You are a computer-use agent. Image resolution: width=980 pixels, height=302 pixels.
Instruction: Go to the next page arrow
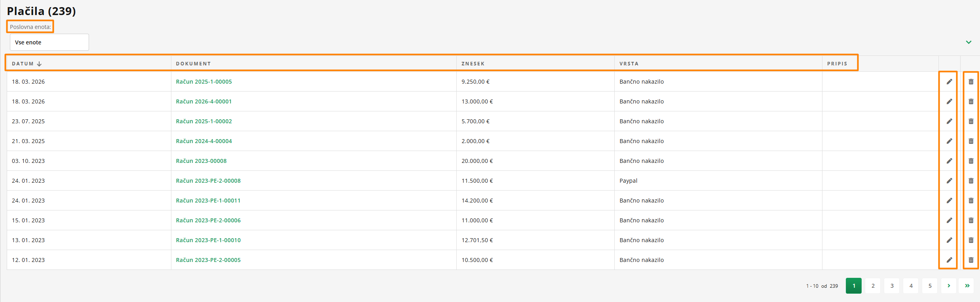point(949,286)
